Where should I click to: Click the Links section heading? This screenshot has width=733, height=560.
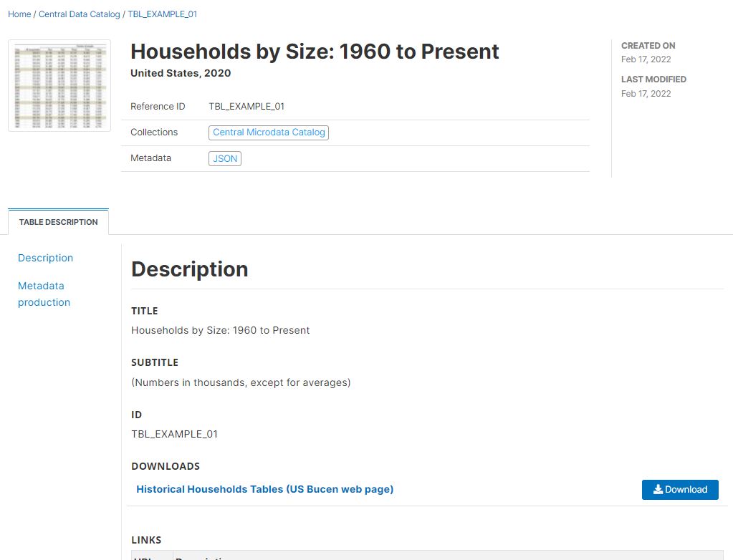(x=146, y=540)
